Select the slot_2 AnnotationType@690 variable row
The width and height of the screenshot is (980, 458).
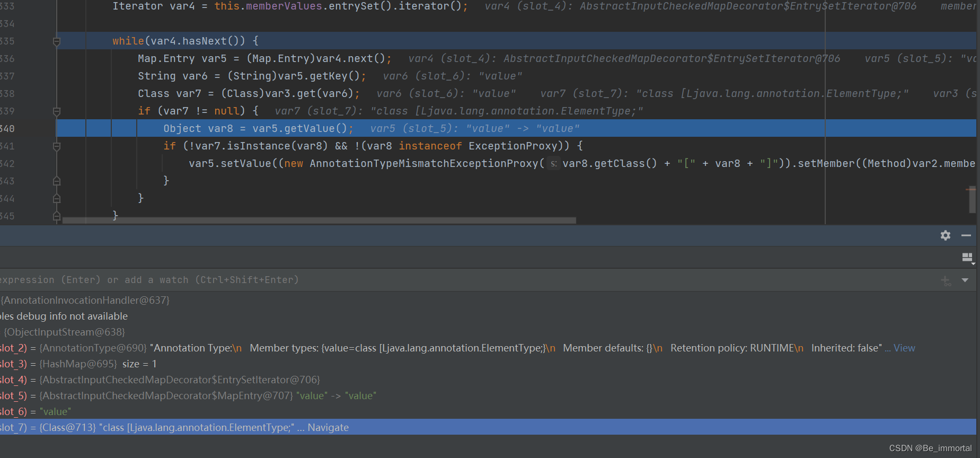pyautogui.click(x=488, y=348)
